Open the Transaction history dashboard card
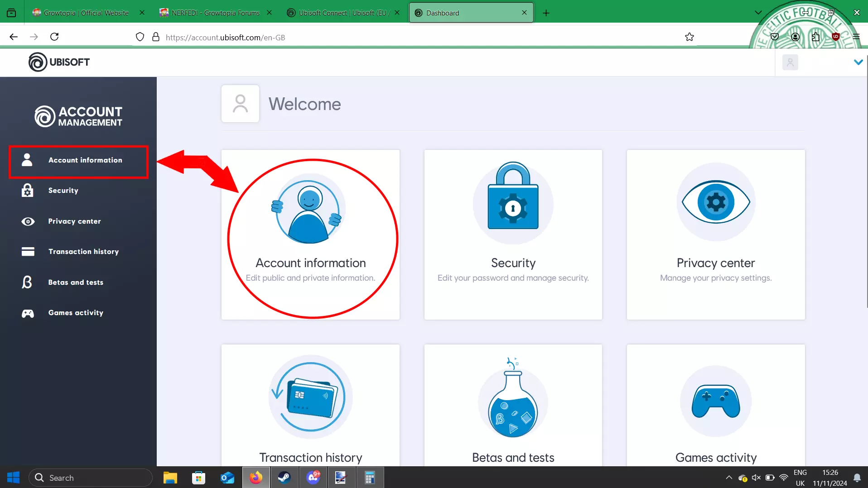Image resolution: width=868 pixels, height=488 pixels. click(310, 406)
